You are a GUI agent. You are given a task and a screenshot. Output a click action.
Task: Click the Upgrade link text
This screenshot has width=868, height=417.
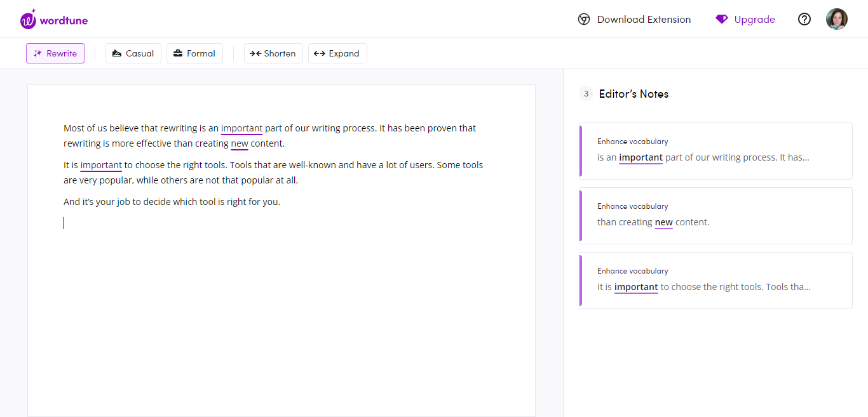(754, 20)
